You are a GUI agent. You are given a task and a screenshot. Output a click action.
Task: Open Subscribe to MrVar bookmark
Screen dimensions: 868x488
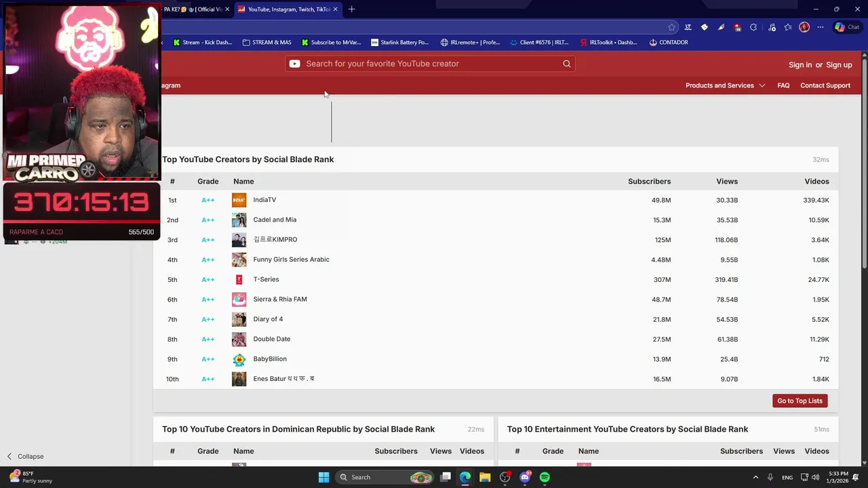click(x=331, y=42)
